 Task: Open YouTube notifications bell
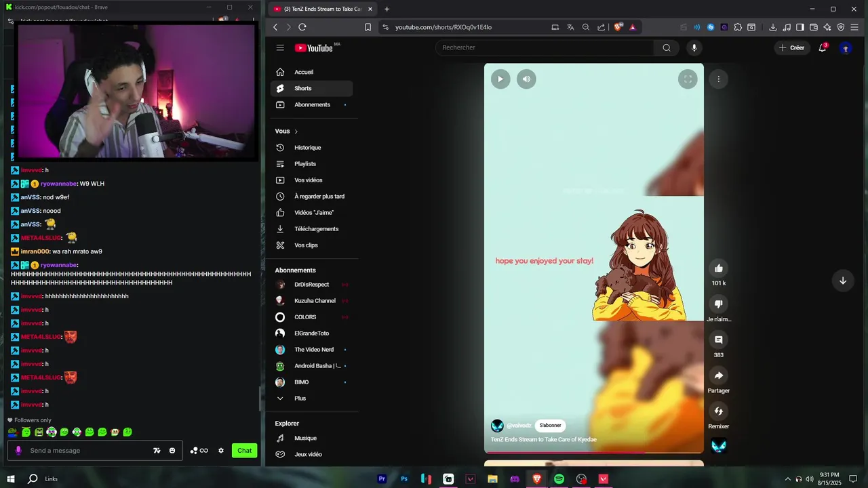click(823, 47)
